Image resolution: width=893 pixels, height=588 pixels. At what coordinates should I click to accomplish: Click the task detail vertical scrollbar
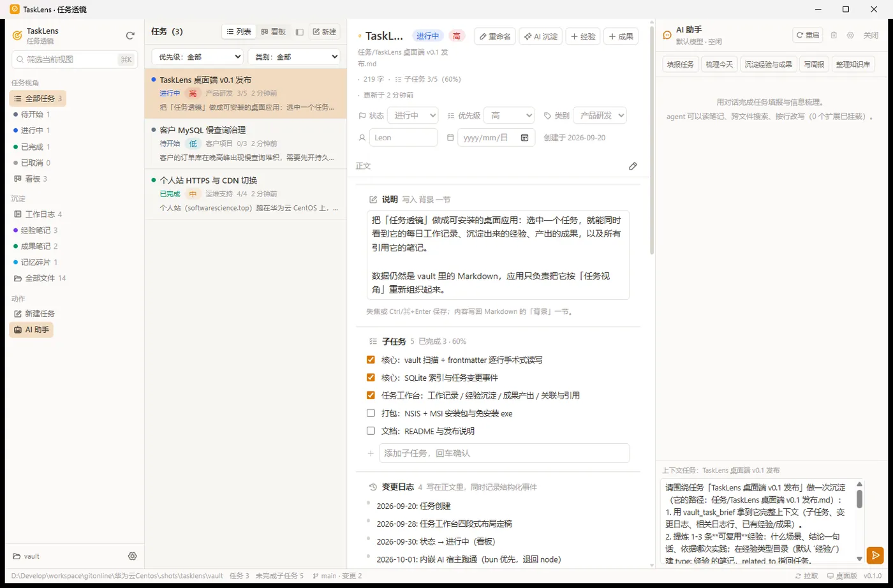coord(651,140)
